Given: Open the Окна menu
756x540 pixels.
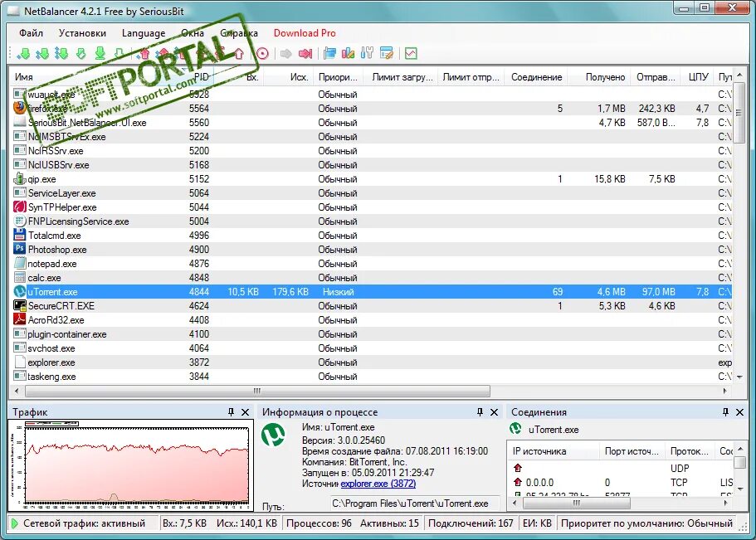Looking at the screenshot, I should tap(193, 33).
